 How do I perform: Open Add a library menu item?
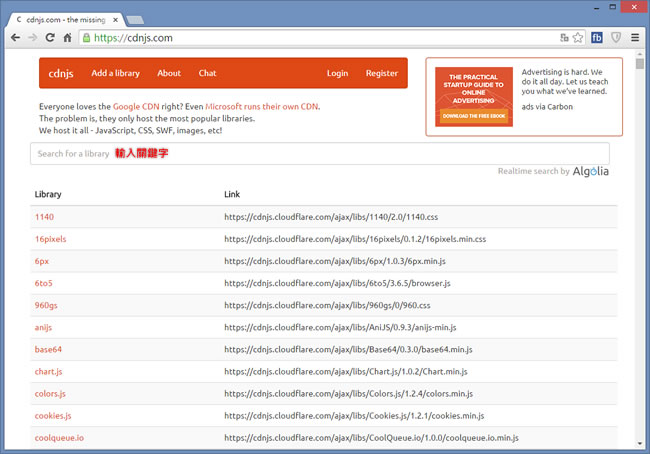click(x=115, y=73)
